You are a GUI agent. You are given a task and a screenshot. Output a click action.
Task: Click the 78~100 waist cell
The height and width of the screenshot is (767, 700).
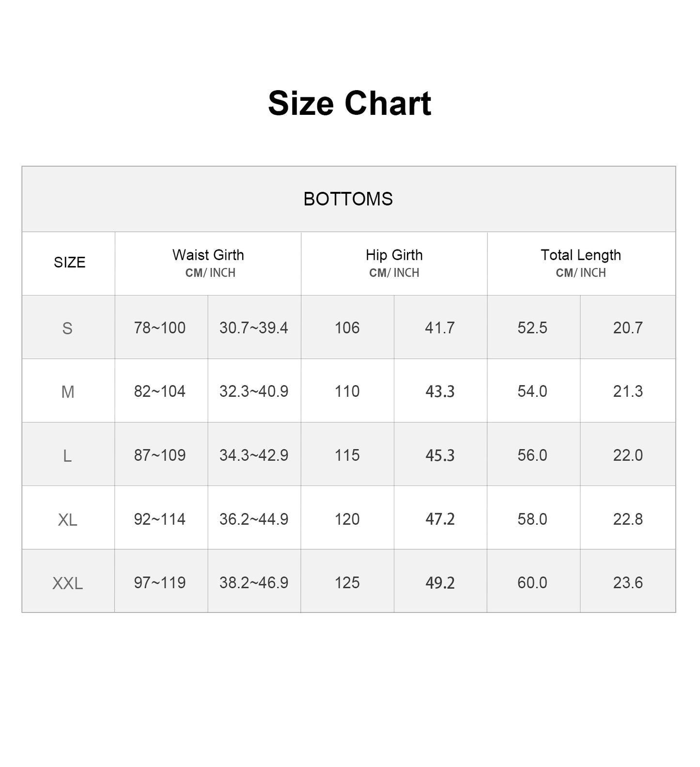point(160,328)
